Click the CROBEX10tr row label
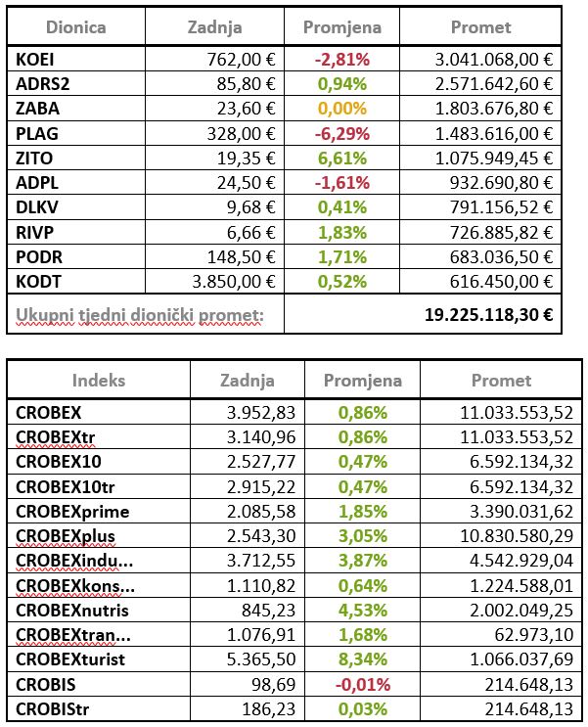Screen dimensions: 588x727 click(67, 486)
